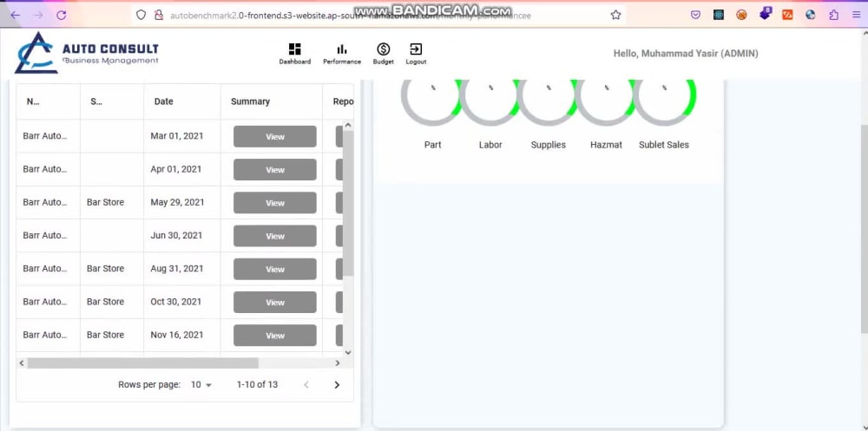Click the table horizontal scrollbar
This screenshot has height=431, width=868.
pyautogui.click(x=143, y=363)
